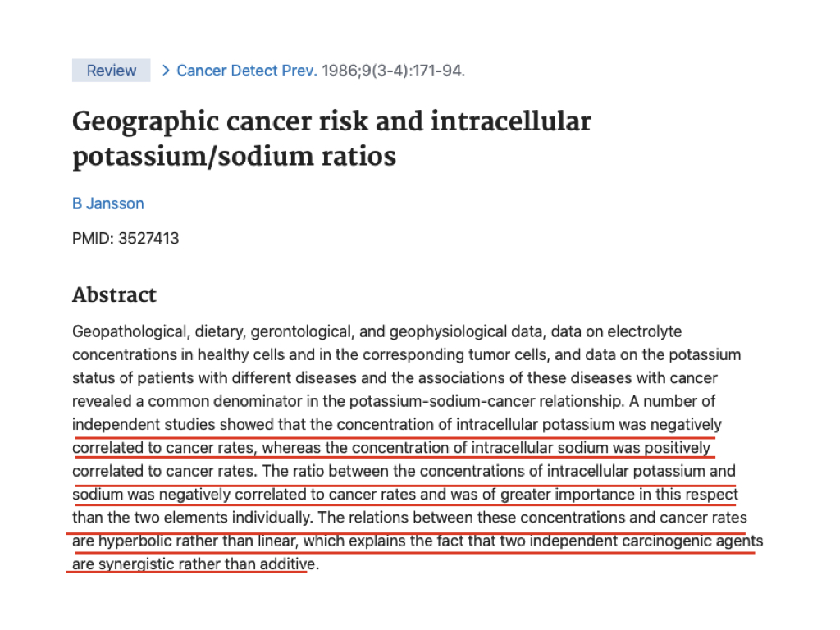This screenshot has height=630, width=840.
Task: Click the PMID: label
Action: coord(94,239)
